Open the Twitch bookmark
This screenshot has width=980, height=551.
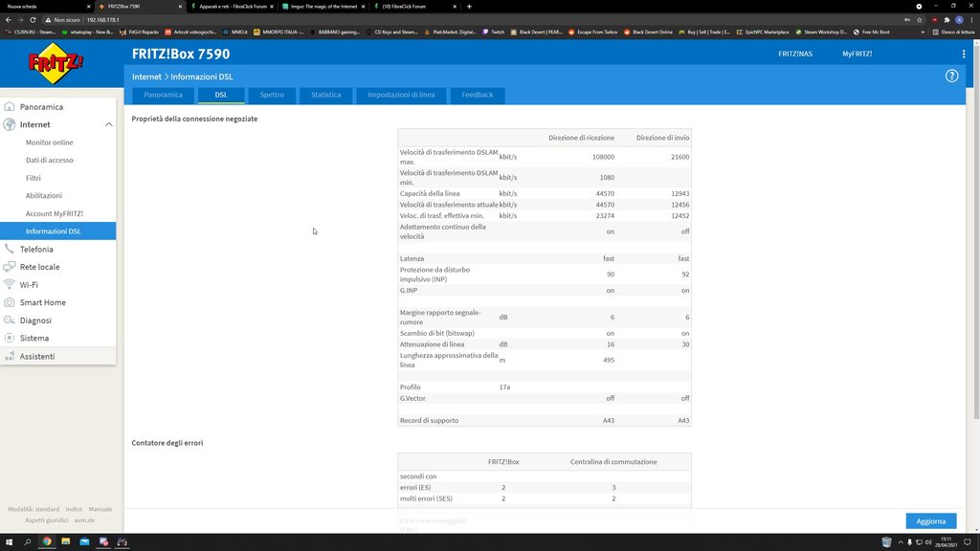pos(493,32)
